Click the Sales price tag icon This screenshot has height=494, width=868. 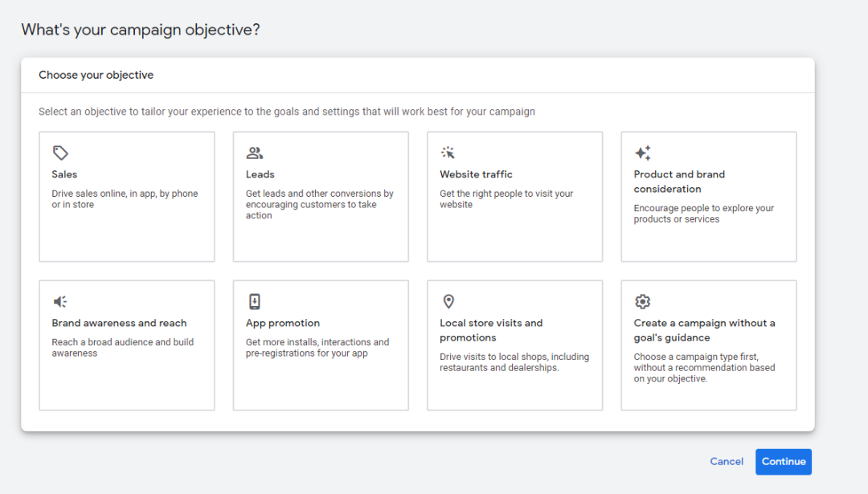point(60,153)
